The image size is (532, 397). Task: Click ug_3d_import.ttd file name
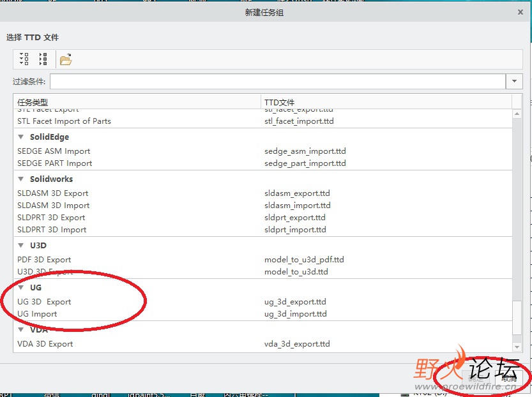(296, 314)
